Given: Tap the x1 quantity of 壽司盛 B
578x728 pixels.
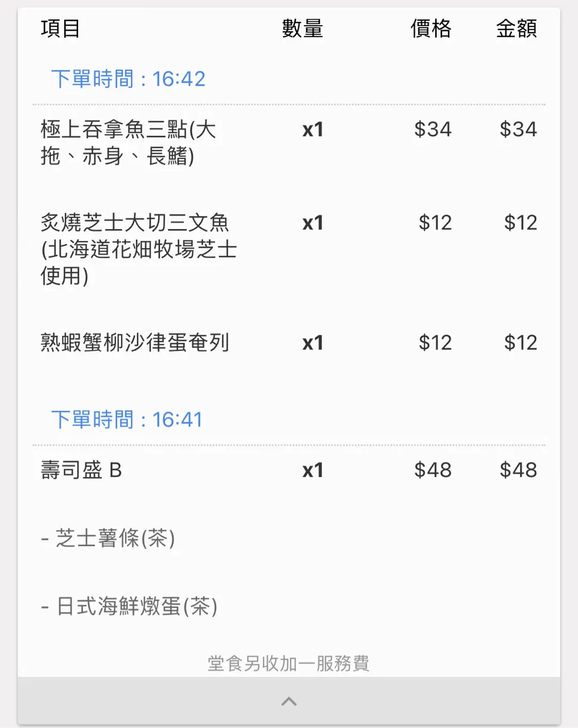Looking at the screenshot, I should pyautogui.click(x=313, y=470).
